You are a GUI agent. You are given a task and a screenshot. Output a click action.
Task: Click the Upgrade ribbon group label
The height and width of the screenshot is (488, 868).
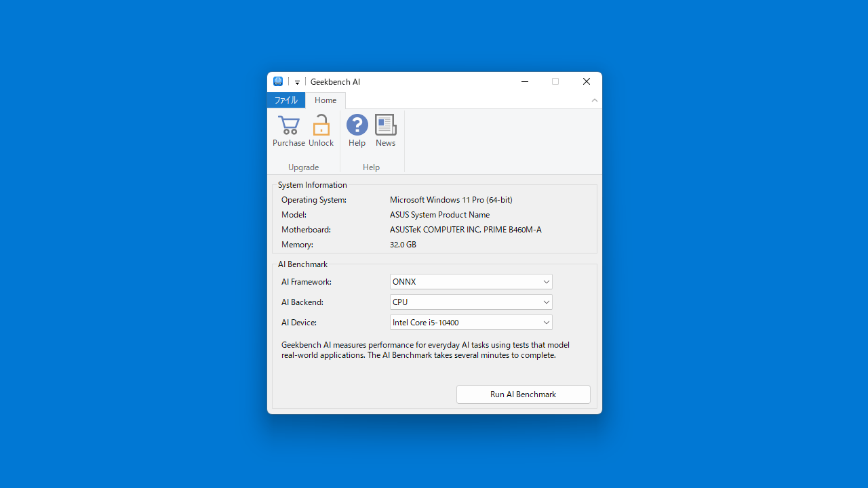303,167
